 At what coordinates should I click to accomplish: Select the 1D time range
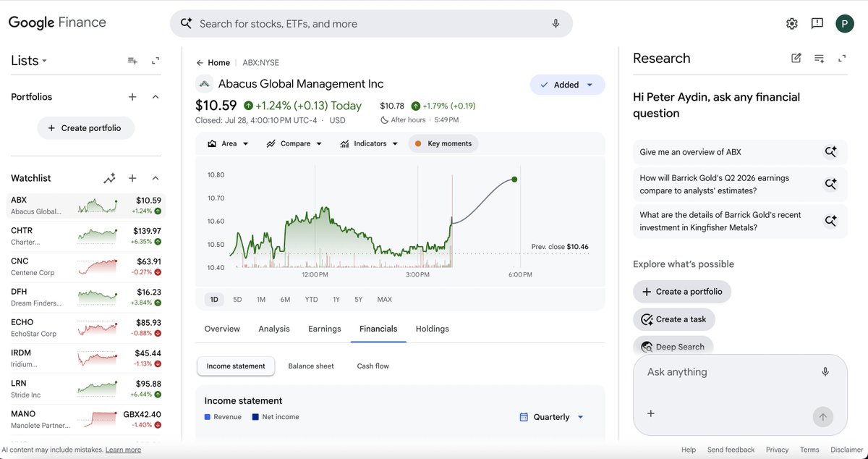coord(214,300)
